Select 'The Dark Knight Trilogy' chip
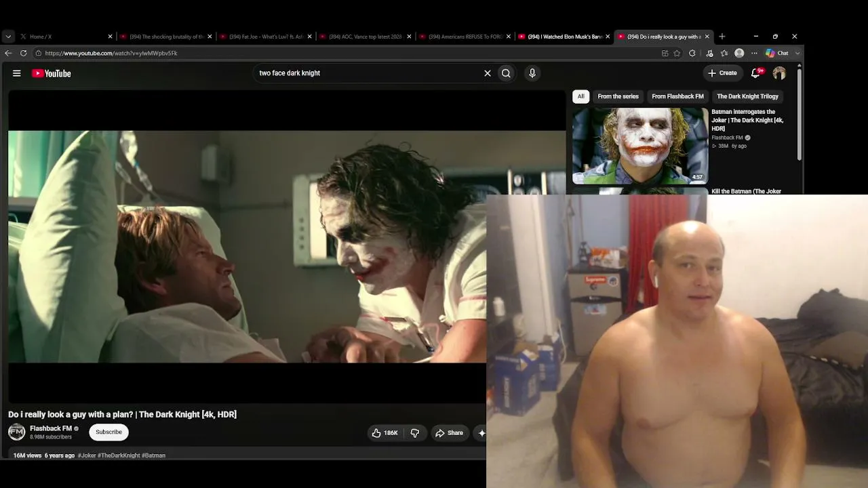This screenshot has width=868, height=488. 747,96
